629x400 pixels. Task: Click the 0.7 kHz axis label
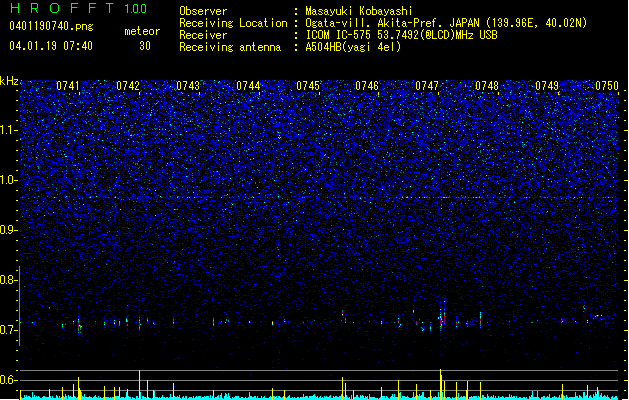tap(8, 330)
